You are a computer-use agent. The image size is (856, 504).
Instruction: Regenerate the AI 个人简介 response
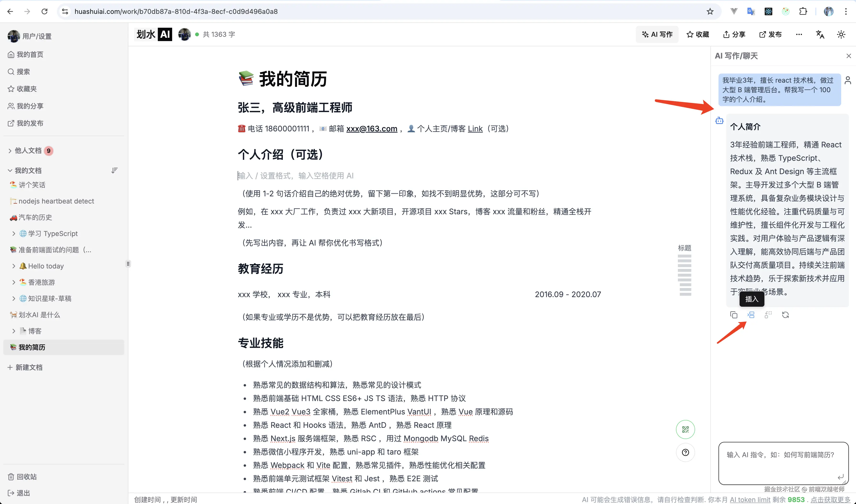pyautogui.click(x=786, y=315)
